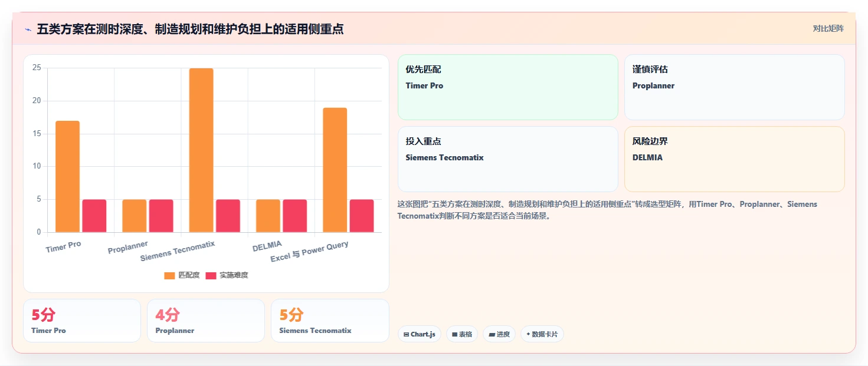The height and width of the screenshot is (366, 868).
Task: Click the Proplanner x-axis label
Action: coord(128,247)
